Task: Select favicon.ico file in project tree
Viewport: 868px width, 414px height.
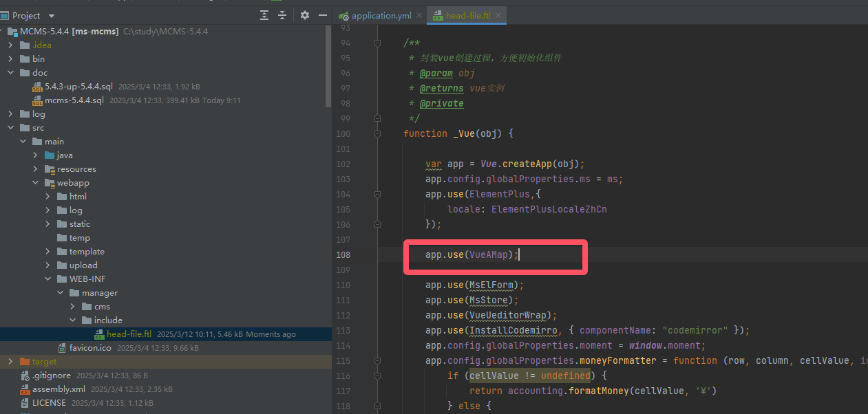Action: (89, 348)
